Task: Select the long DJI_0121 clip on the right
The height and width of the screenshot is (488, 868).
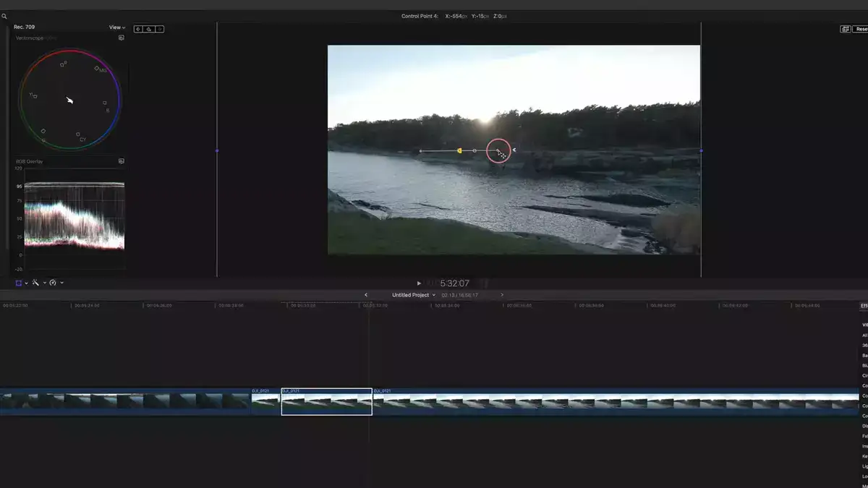Action: 616,401
